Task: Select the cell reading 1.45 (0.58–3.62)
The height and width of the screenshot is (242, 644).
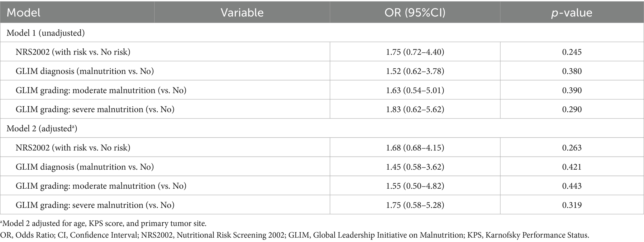Action: [x=415, y=167]
